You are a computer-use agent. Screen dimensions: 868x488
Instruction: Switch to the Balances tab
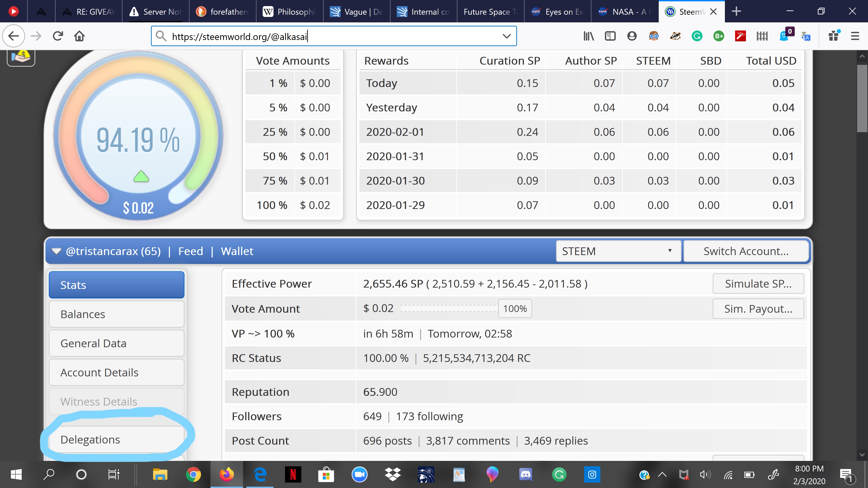pyautogui.click(x=117, y=314)
